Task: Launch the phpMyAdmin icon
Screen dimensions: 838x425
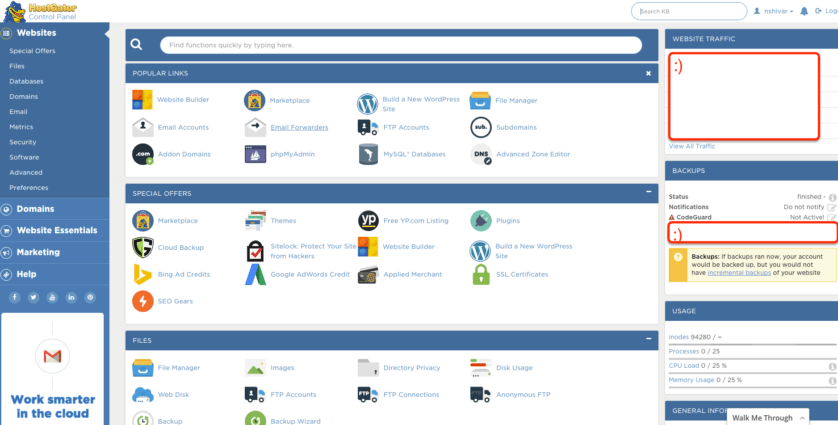Action: pyautogui.click(x=255, y=154)
